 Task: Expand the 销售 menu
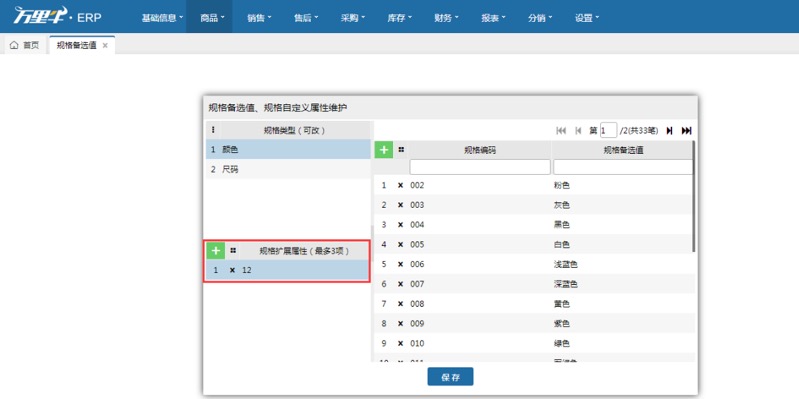(x=259, y=18)
